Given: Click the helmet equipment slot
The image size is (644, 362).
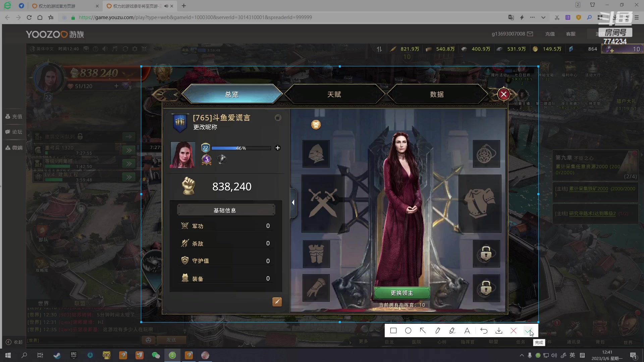Looking at the screenshot, I should 316,154.
